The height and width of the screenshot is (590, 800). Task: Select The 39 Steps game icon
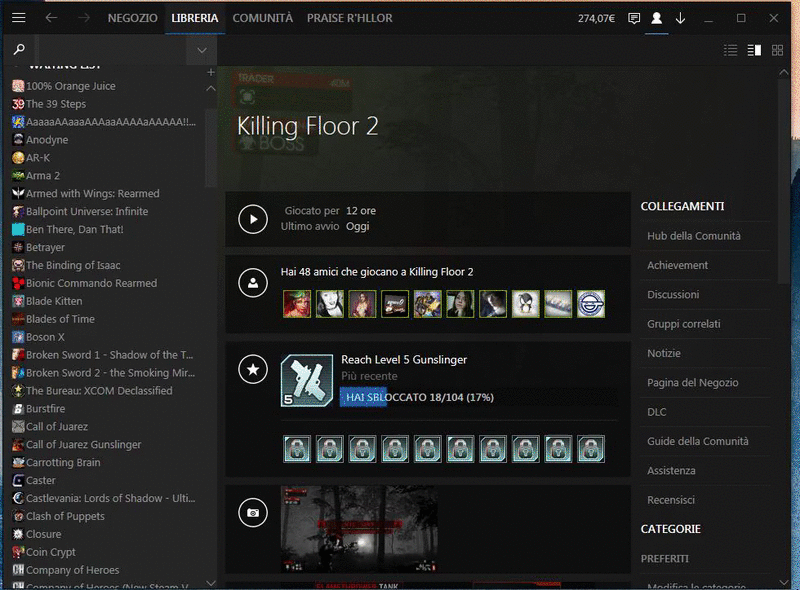[x=18, y=104]
